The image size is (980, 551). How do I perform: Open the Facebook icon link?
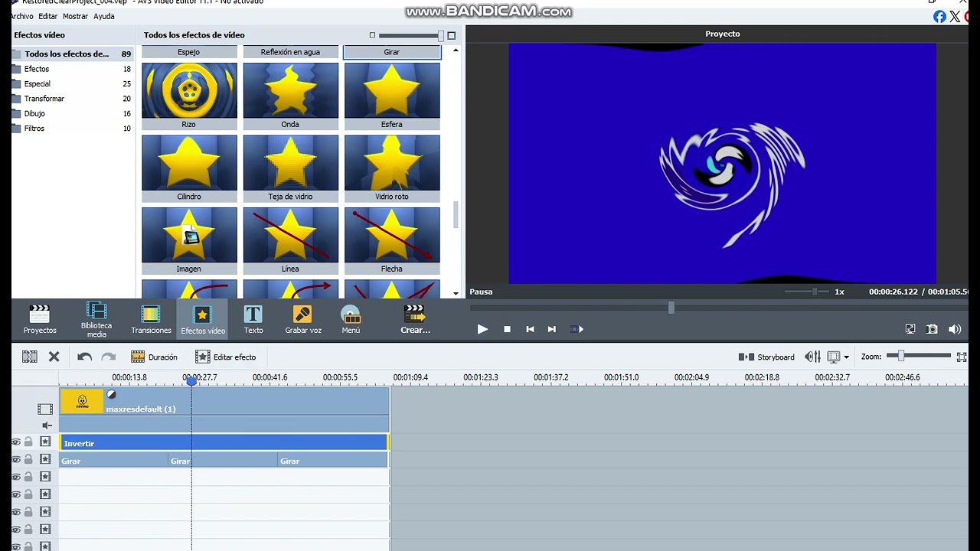click(939, 17)
